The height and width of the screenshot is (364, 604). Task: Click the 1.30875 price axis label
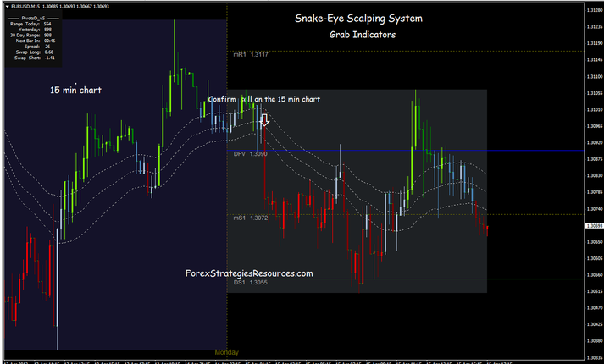point(595,159)
